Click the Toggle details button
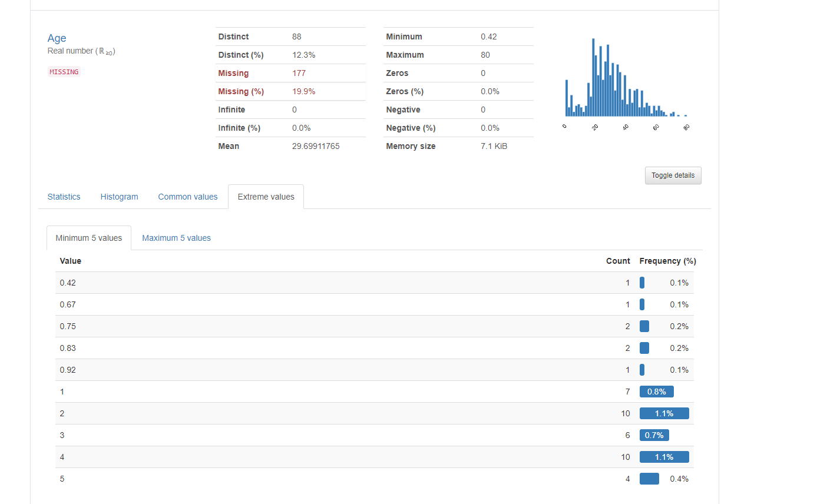This screenshot has width=817, height=504. click(673, 175)
